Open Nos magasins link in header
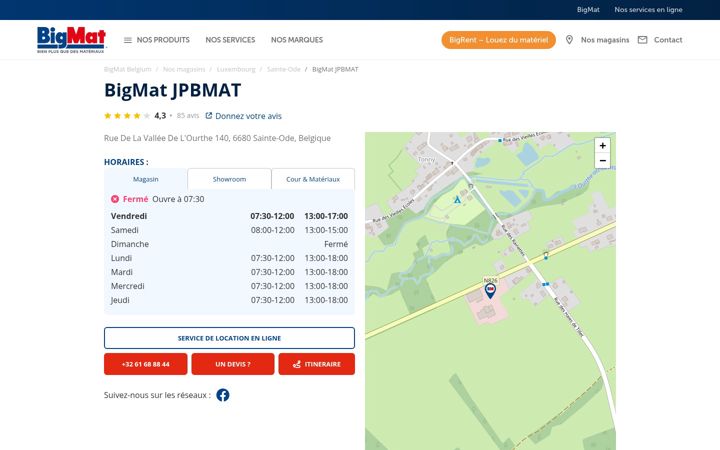 pyautogui.click(x=605, y=40)
